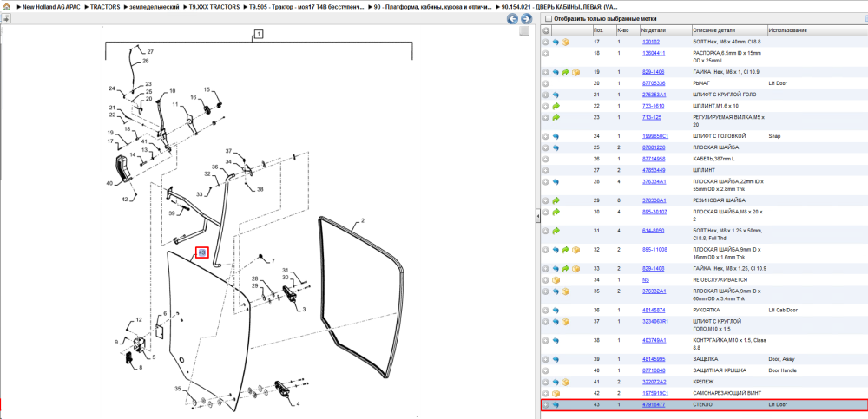Go to next diagram with right arrow
The width and height of the screenshot is (868, 419).
pyautogui.click(x=527, y=19)
